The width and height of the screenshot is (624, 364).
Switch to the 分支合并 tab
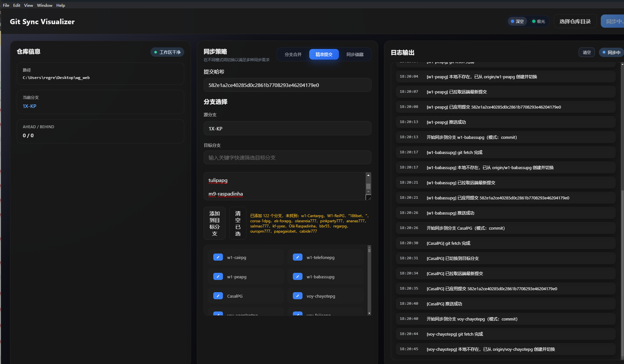coord(293,54)
